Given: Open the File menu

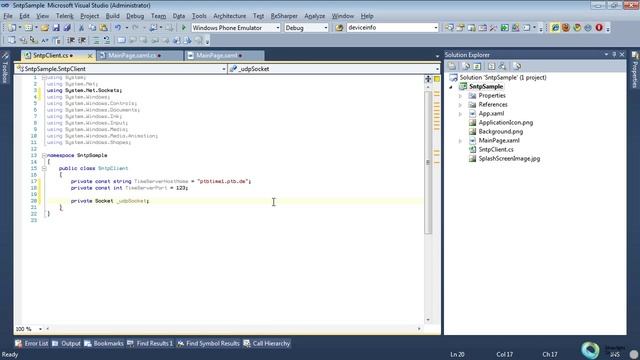Looking at the screenshot, I should [8, 16].
